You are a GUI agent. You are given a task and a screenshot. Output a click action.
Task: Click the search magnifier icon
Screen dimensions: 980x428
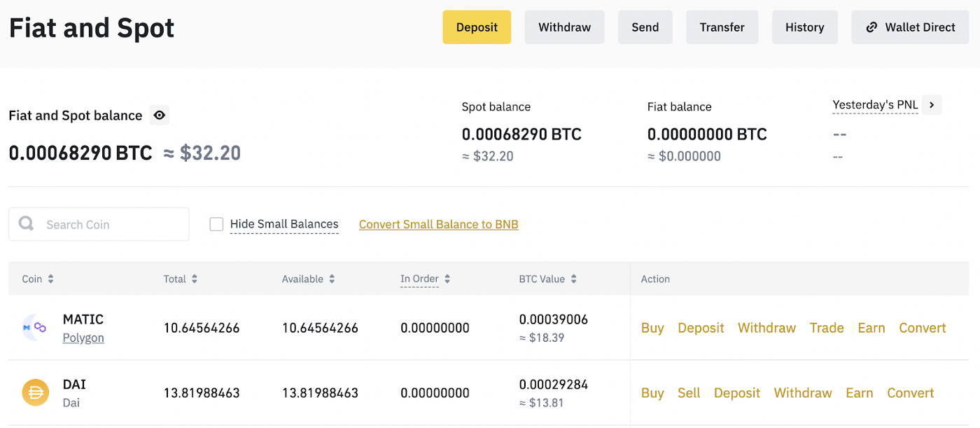(x=27, y=224)
